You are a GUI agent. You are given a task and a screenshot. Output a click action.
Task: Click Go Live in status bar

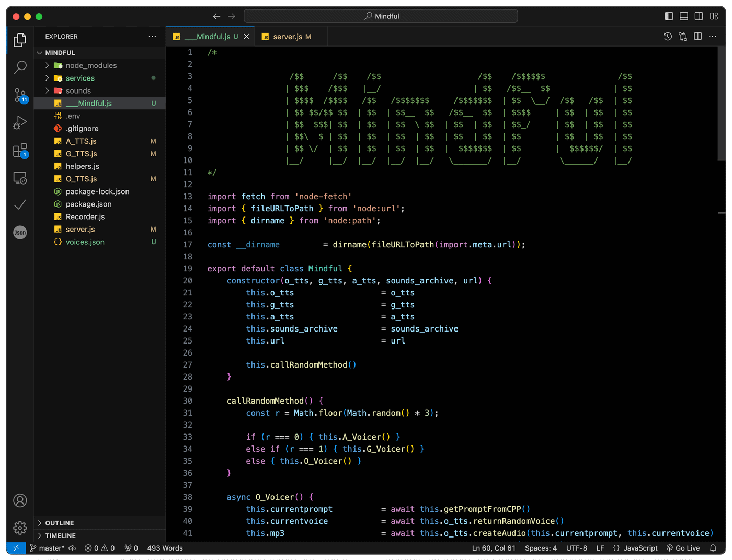[x=683, y=548]
